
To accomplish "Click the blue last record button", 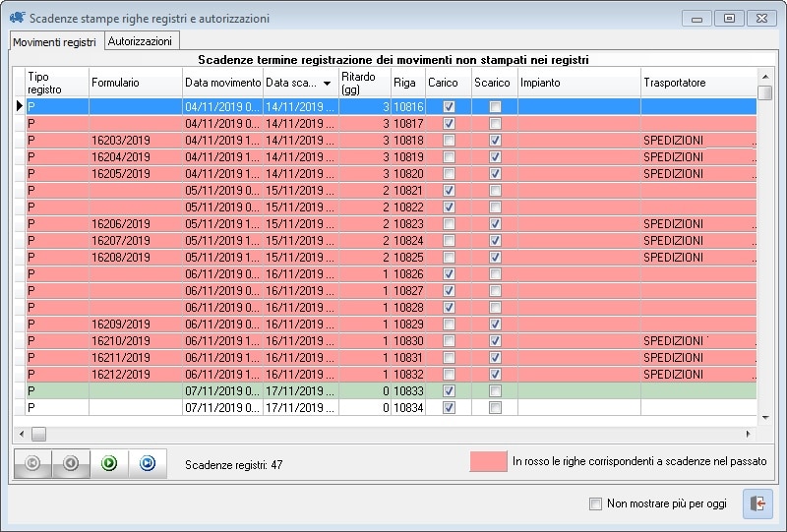I will [148, 463].
